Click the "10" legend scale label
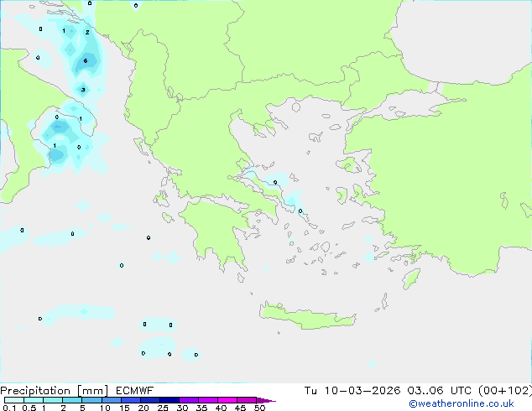The image size is (532, 411). pos(105,408)
